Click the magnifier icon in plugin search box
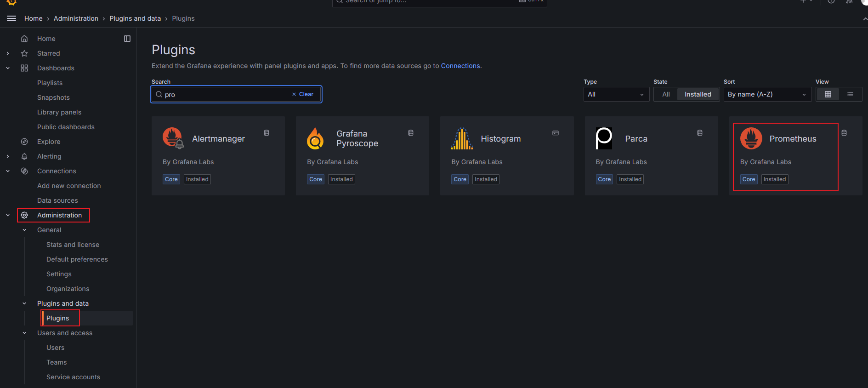Screen dimensions: 868x388 coord(159,94)
